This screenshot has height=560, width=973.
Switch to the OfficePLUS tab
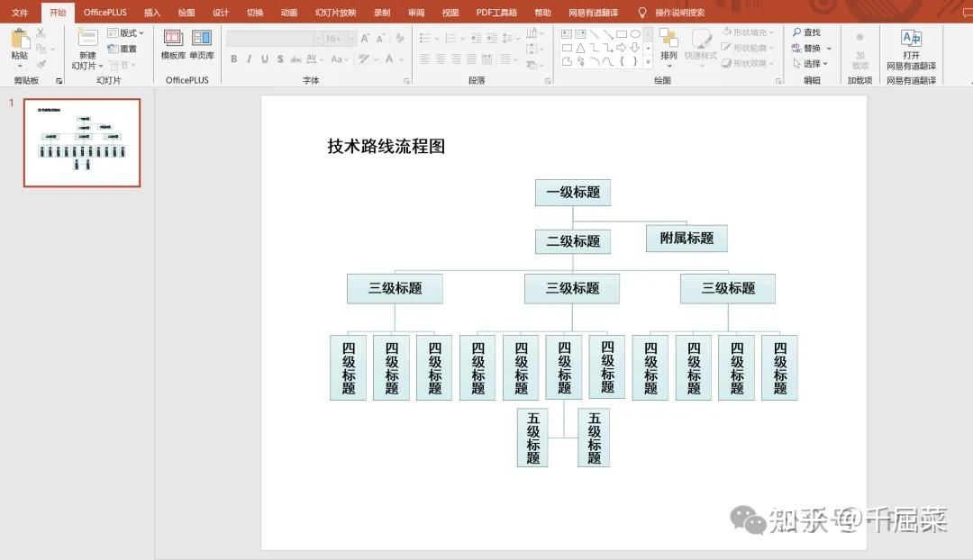105,13
